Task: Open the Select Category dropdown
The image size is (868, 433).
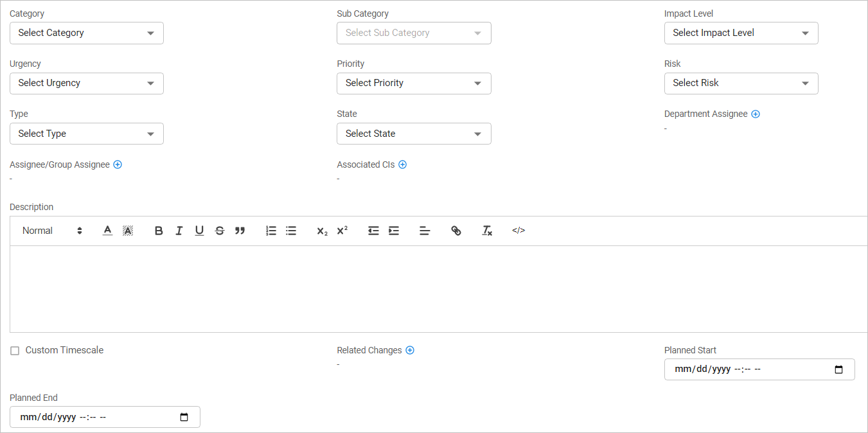Action: pos(87,33)
